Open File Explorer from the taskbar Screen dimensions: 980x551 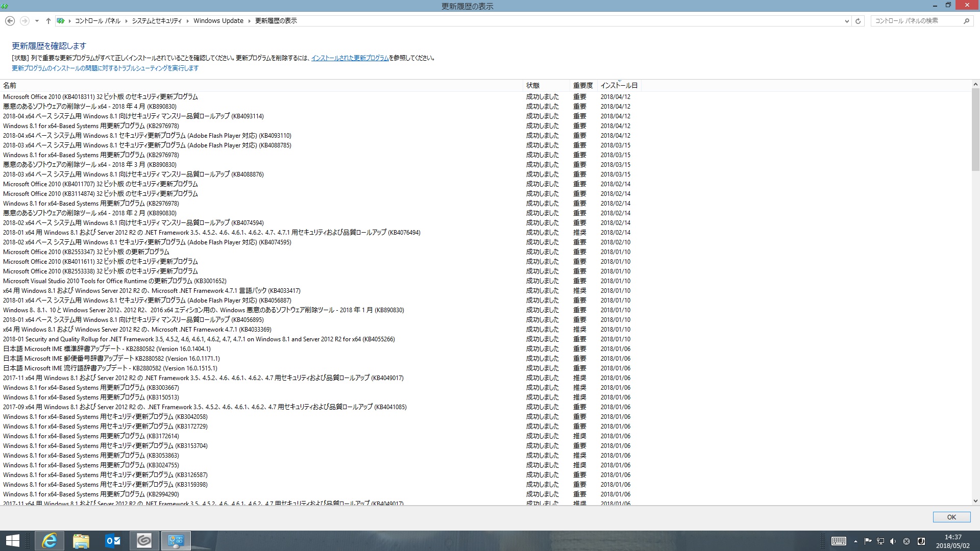tap(81, 540)
